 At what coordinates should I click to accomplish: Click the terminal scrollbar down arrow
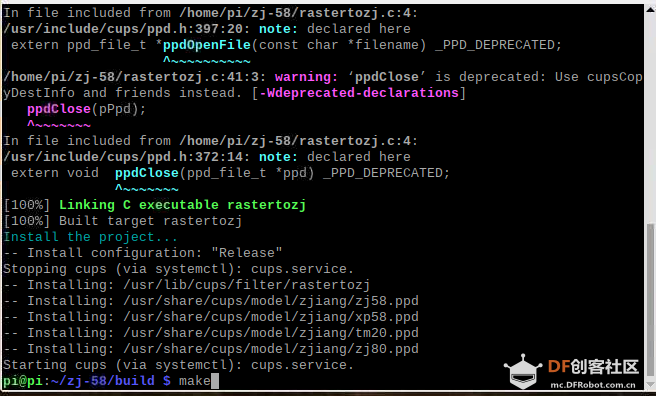[650, 385]
